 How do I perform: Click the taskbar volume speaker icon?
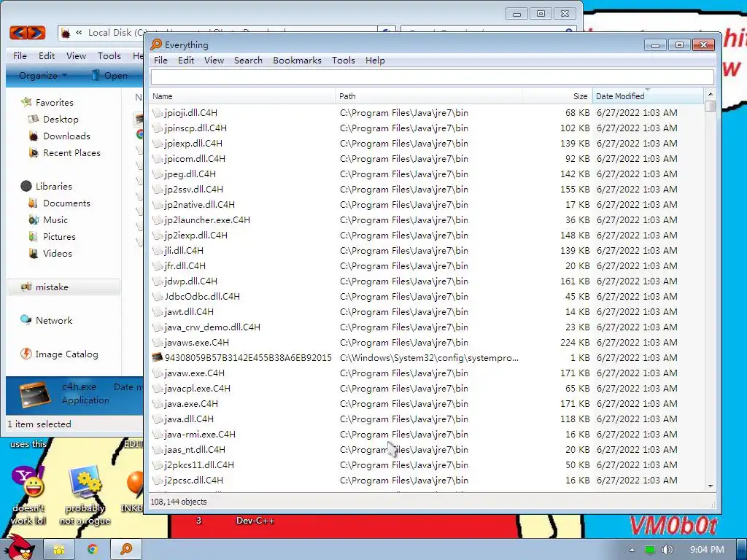[667, 550]
